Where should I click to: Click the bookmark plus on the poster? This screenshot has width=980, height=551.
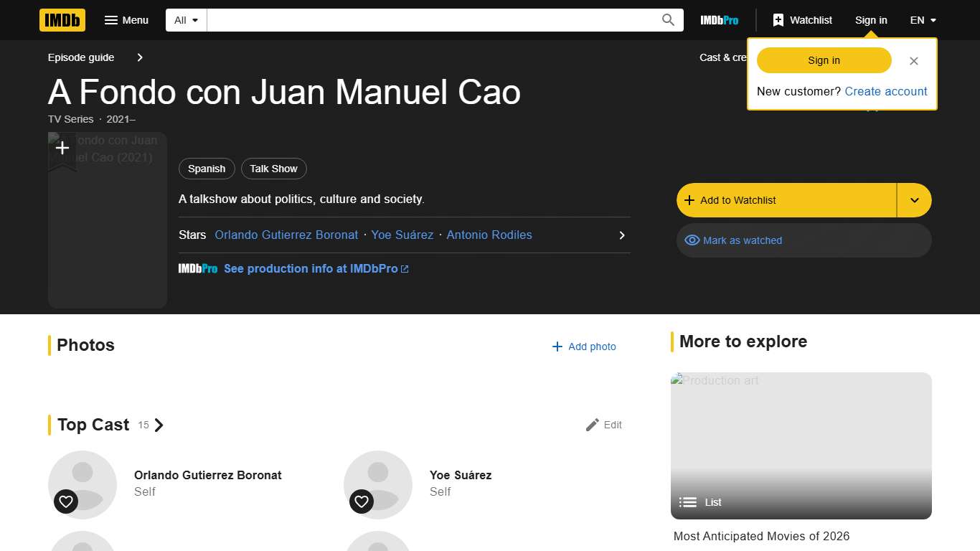(x=62, y=148)
